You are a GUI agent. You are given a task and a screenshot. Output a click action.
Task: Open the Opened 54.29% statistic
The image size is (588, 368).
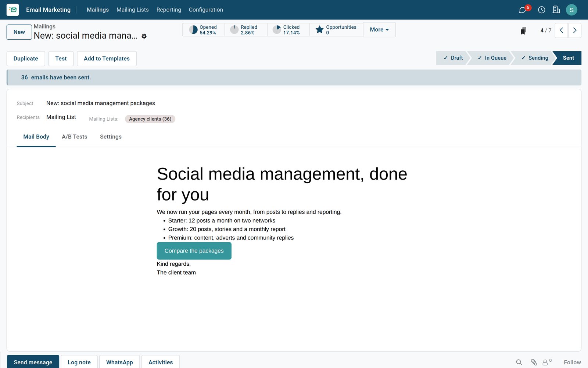click(x=204, y=30)
